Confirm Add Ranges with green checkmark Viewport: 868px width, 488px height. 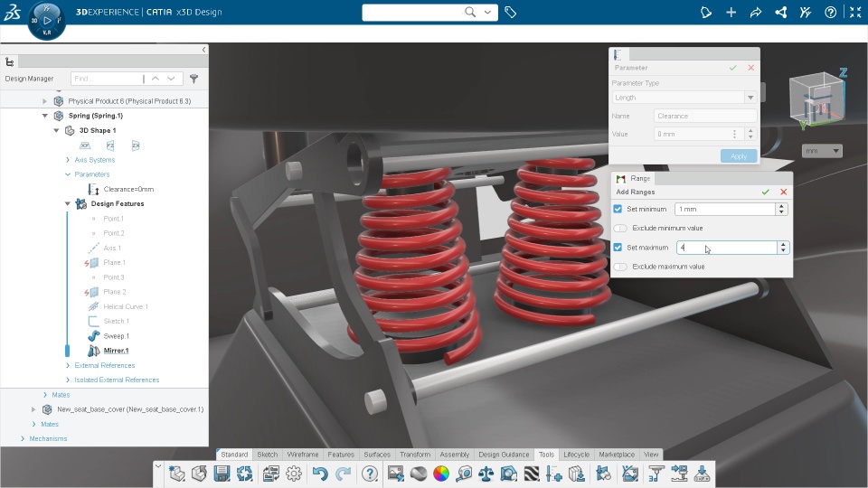[766, 192]
